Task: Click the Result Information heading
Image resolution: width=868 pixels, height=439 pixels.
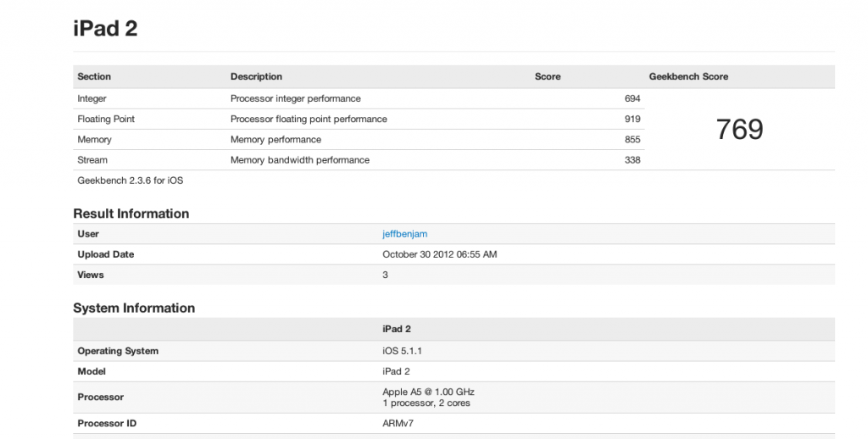Action: 131,214
